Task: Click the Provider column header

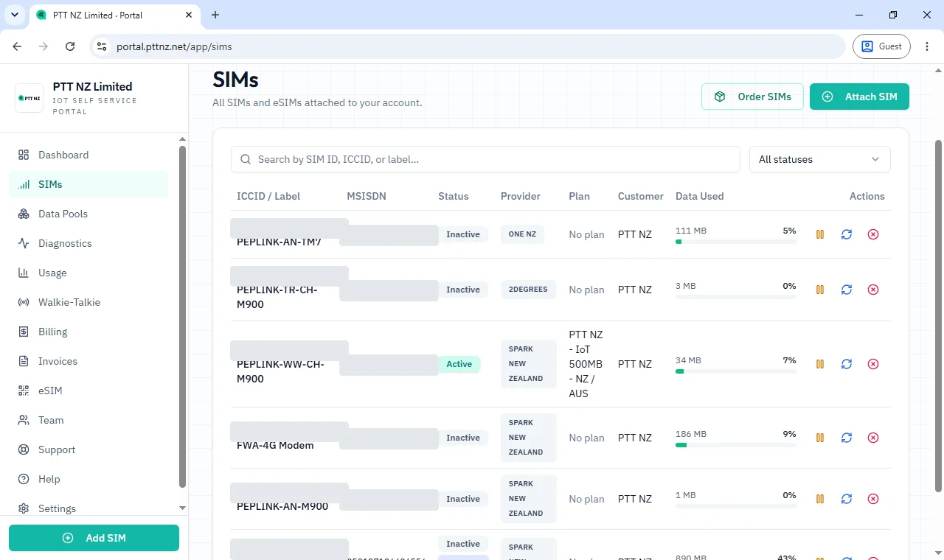Action: 521,196
